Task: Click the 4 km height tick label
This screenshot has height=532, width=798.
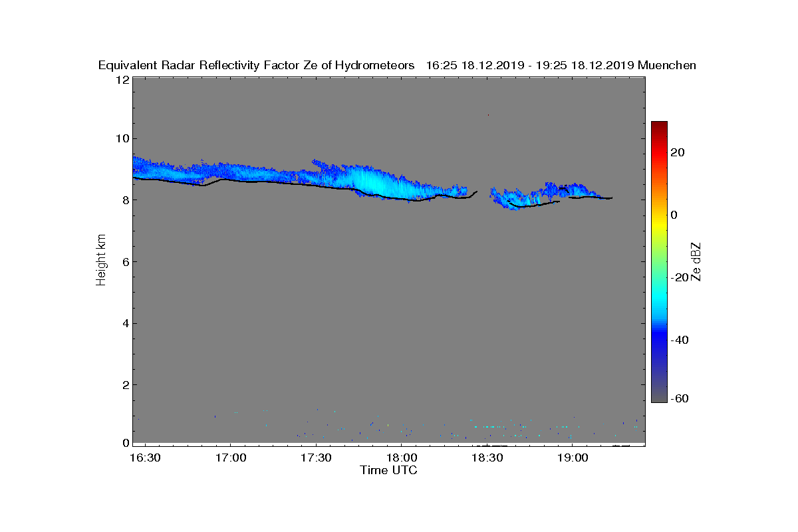Action: point(125,324)
